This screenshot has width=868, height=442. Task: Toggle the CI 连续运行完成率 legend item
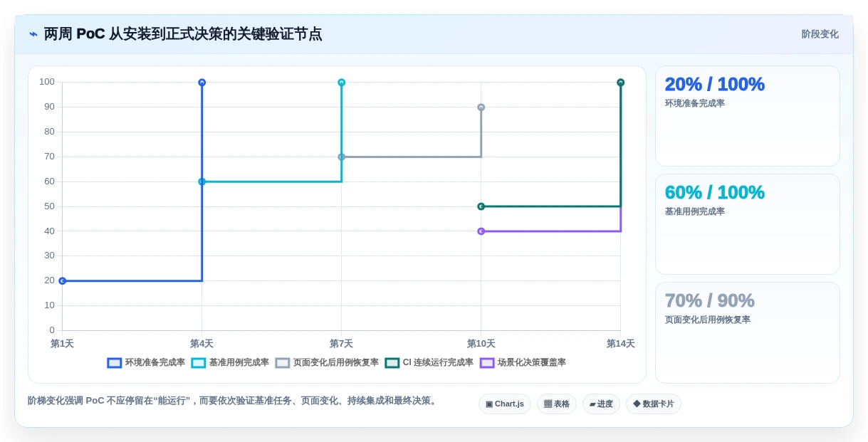429,362
